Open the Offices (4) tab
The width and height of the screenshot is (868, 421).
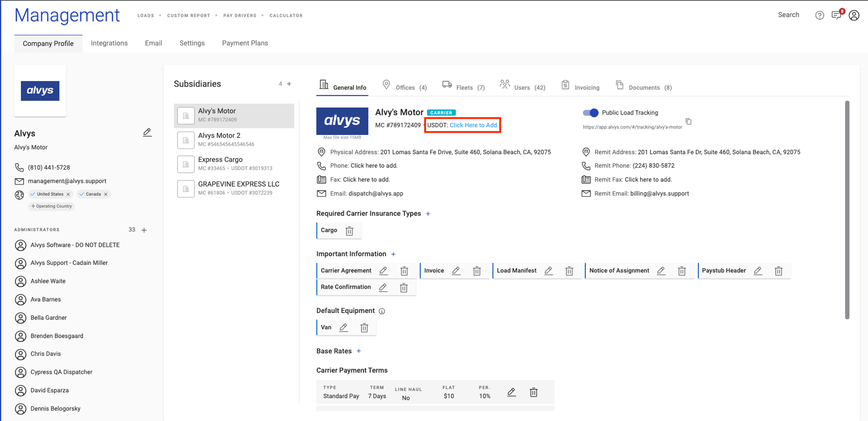(x=404, y=86)
